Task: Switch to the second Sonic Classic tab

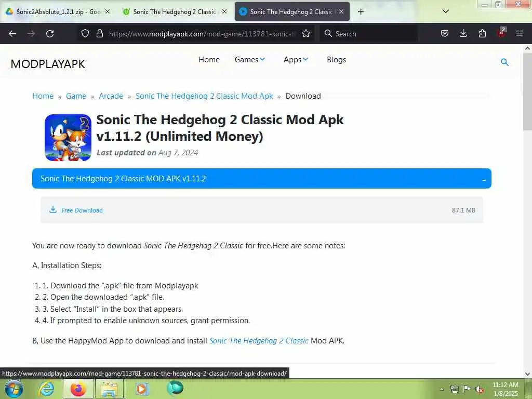Action: pos(176,12)
